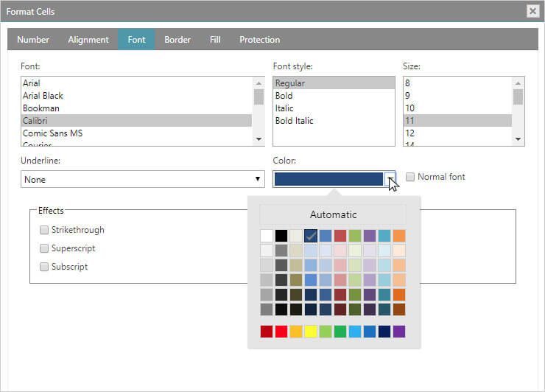
Task: Select Regular font style
Action: pyautogui.click(x=334, y=83)
